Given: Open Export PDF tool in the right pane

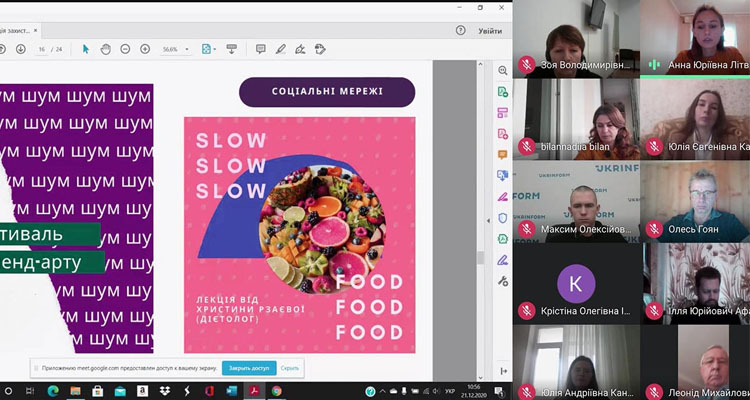Looking at the screenshot, I should (503, 92).
